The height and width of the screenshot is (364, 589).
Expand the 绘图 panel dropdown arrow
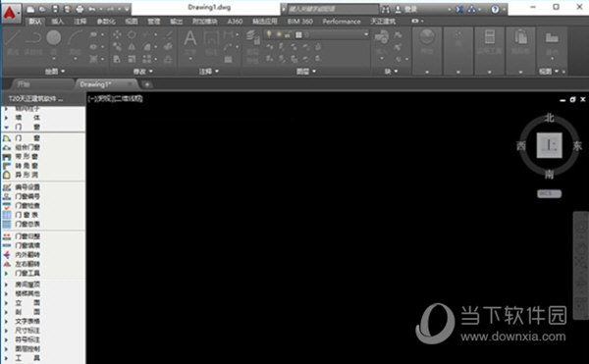pos(63,71)
